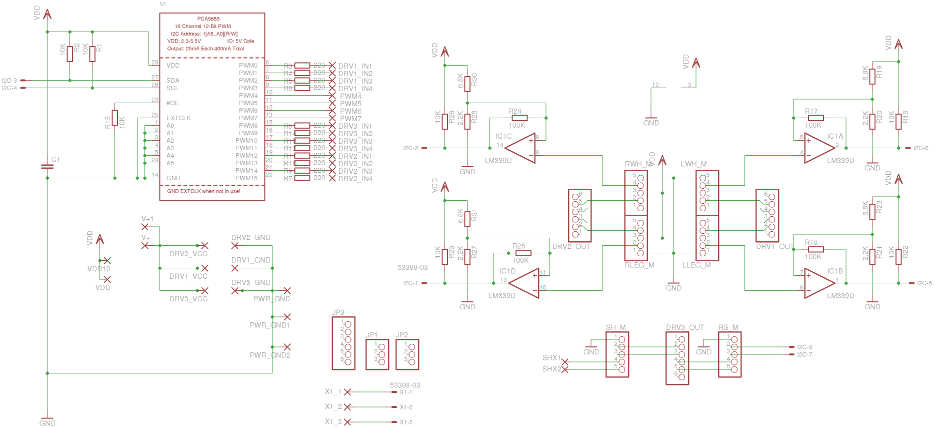
Task: Click the PWR_GND2 net label
Action: pyautogui.click(x=270, y=355)
